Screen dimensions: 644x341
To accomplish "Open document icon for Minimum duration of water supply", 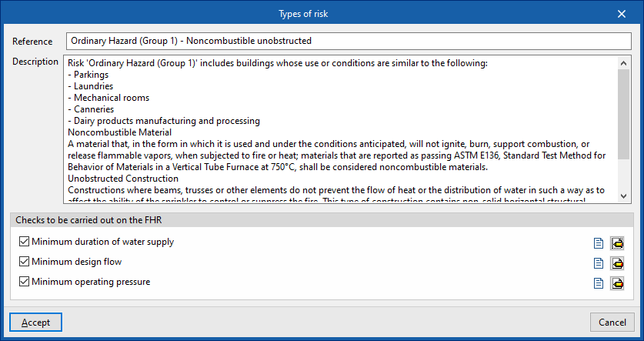I will [599, 243].
